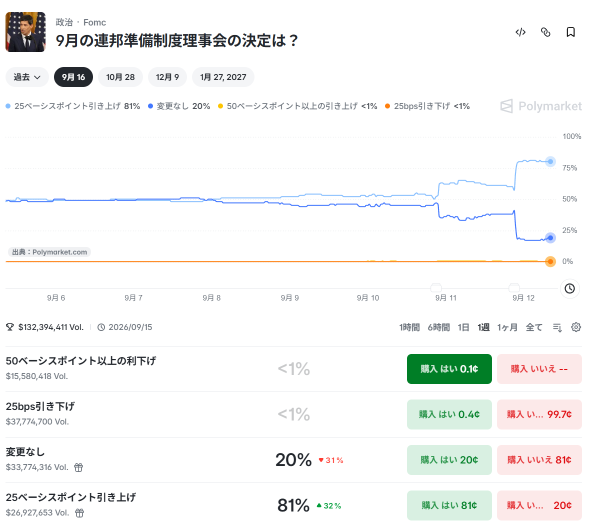
Task: Click the 2026/09/15 end date
Action: 130,327
